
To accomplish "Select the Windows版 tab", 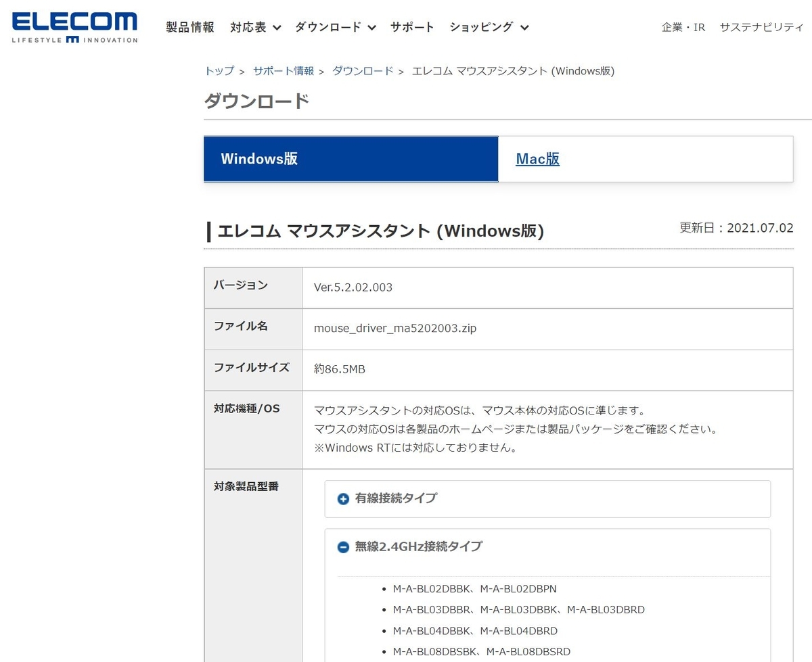I will 351,159.
